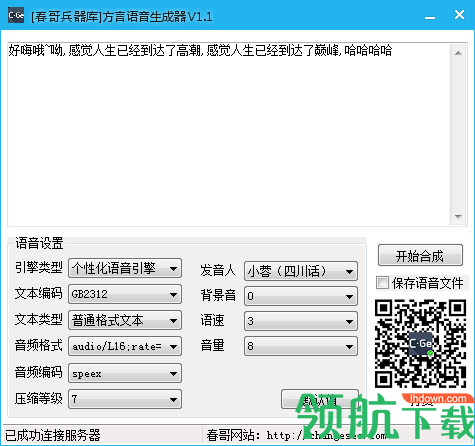The image size is (475, 446).
Task: Start synthesis with 开始合成 button
Action: 420,256
